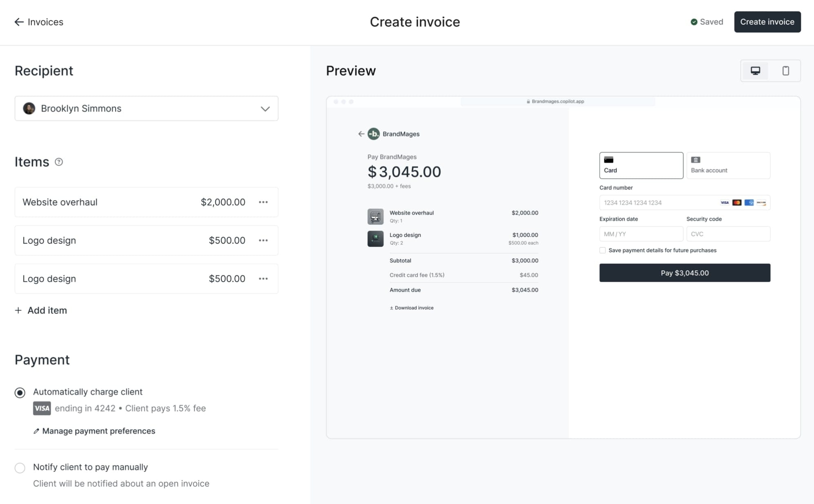Click the BrandMages logo in preview
The width and height of the screenshot is (814, 504).
point(374,134)
